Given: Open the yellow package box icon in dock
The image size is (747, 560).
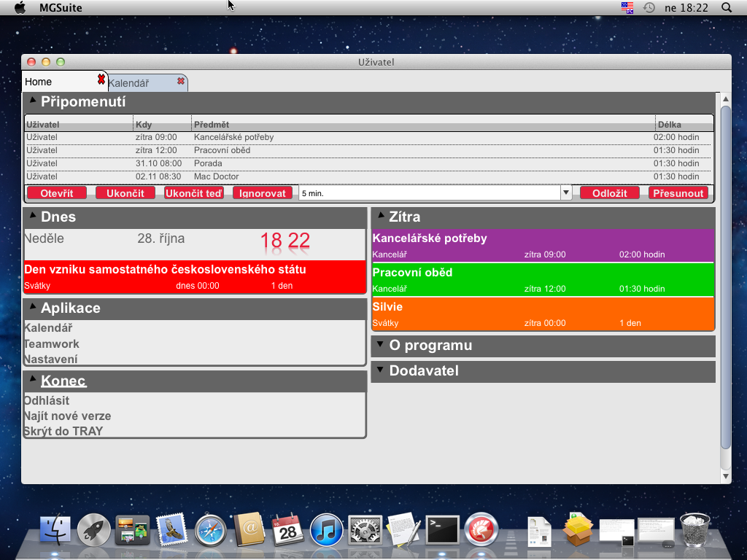Looking at the screenshot, I should coord(578,529).
